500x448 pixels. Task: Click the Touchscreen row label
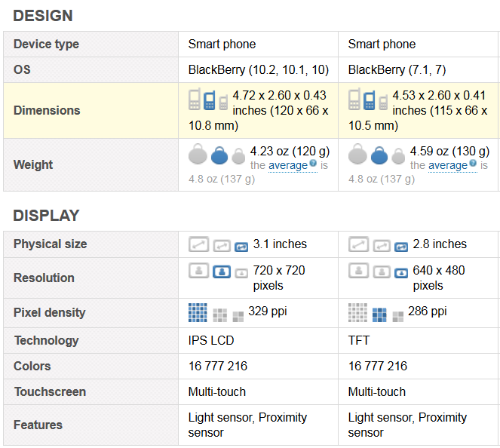coord(50,392)
